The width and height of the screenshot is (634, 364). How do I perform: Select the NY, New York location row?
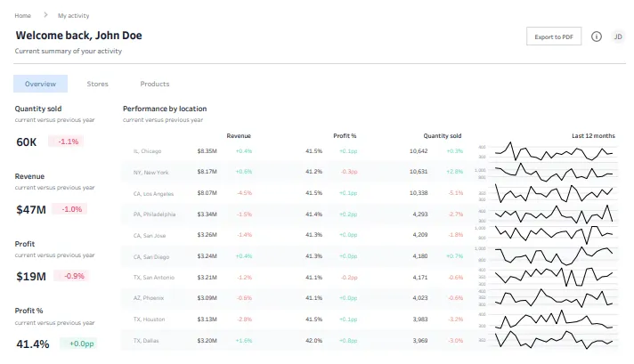pyautogui.click(x=370, y=172)
